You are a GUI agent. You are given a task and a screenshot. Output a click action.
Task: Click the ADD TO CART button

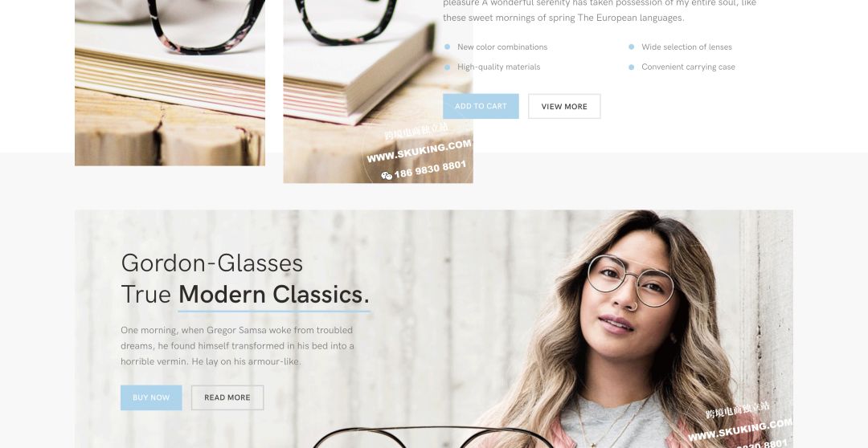(x=481, y=106)
